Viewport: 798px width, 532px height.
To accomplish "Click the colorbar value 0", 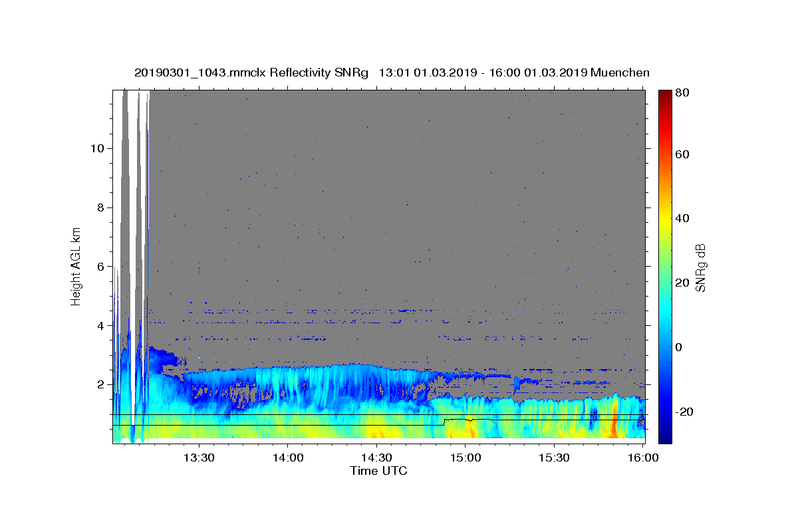I will pos(679,347).
